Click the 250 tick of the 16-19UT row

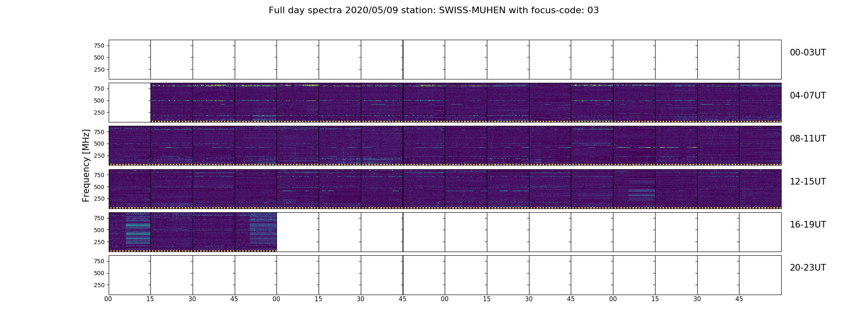pyautogui.click(x=99, y=242)
